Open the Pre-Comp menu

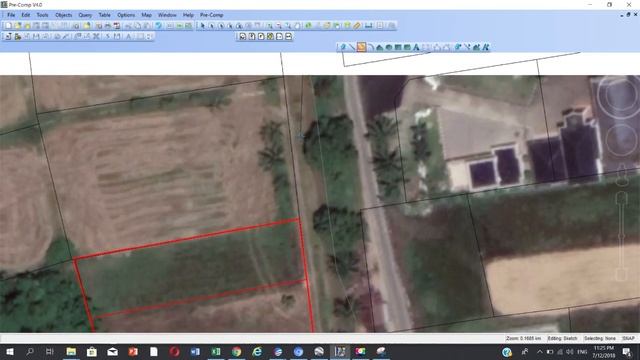click(x=211, y=15)
